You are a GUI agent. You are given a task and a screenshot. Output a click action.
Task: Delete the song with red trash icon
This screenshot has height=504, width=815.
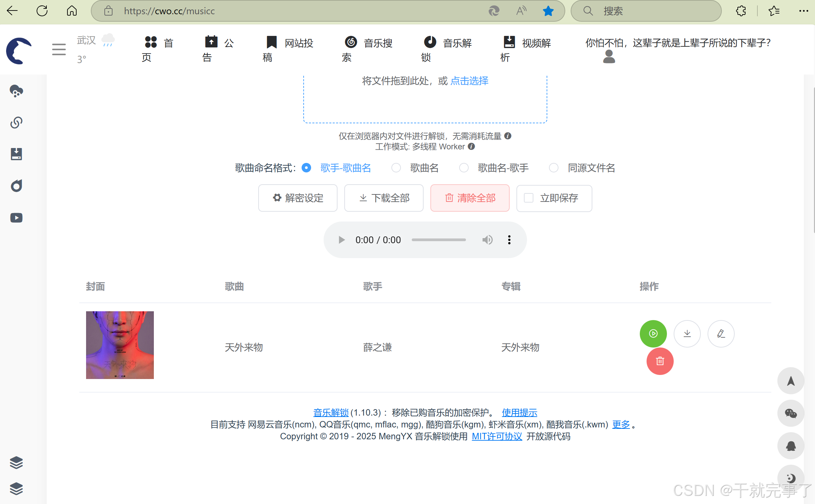pyautogui.click(x=659, y=361)
